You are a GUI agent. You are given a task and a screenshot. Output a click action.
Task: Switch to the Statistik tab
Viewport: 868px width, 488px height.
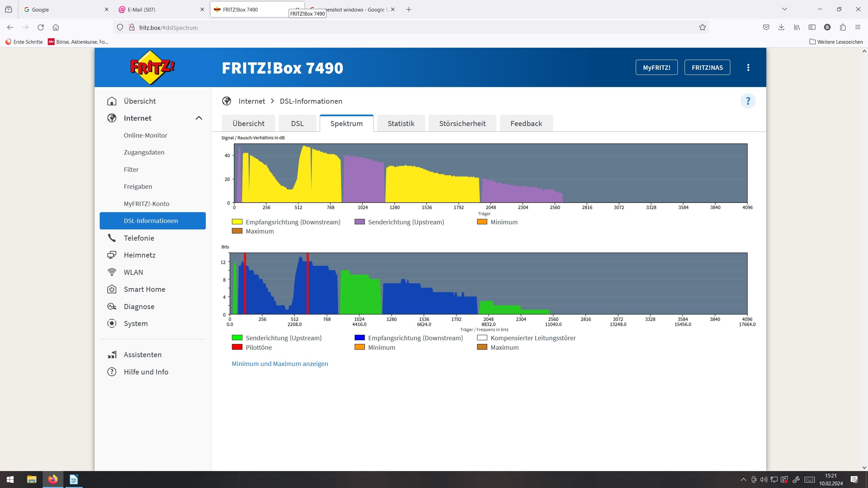pyautogui.click(x=401, y=123)
